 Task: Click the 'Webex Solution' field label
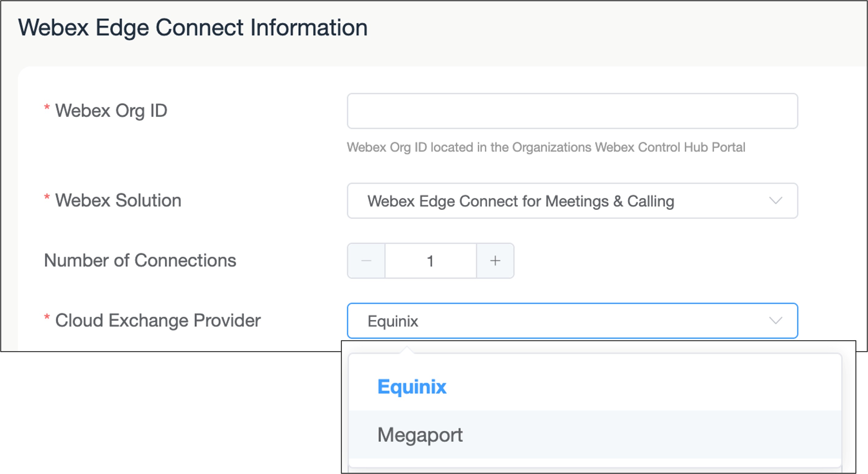118,200
